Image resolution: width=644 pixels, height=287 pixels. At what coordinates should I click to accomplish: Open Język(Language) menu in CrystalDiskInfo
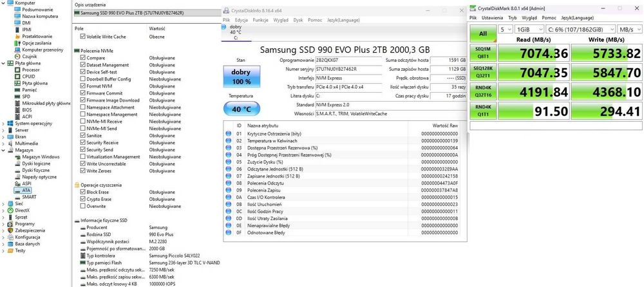[343, 20]
